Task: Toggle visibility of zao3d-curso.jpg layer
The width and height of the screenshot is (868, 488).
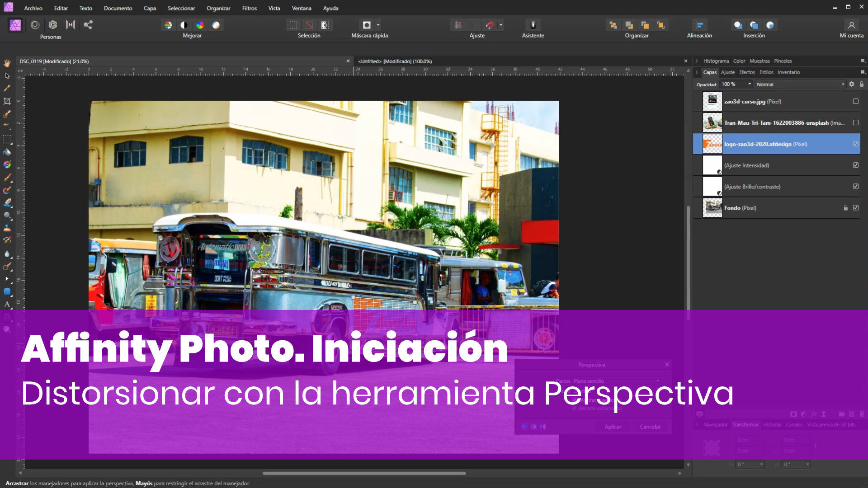Action: pyautogui.click(x=856, y=102)
